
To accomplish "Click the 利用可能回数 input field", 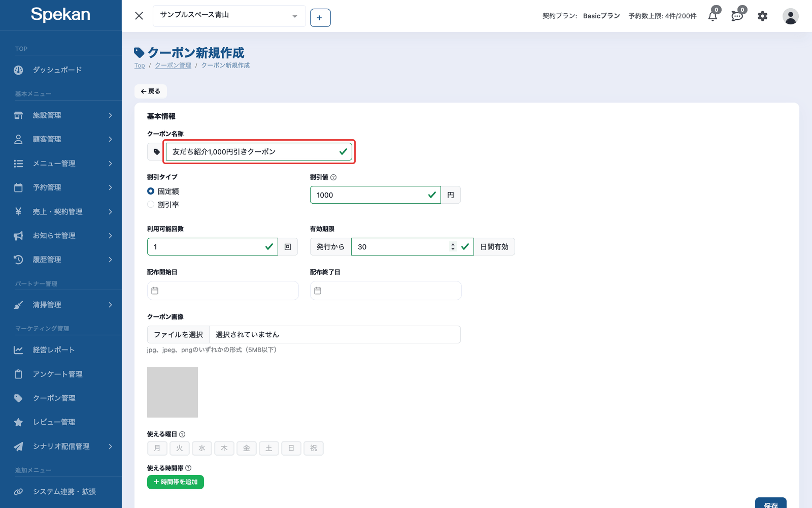I will [x=213, y=247].
